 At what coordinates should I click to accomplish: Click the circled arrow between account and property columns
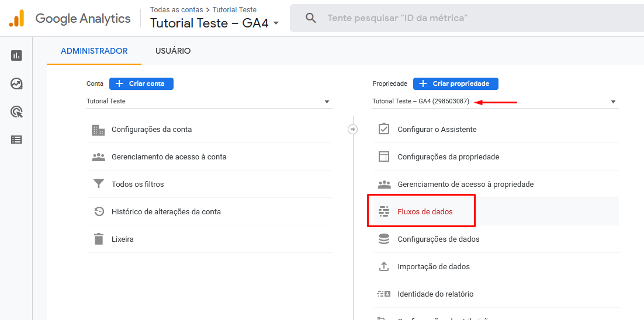click(x=352, y=129)
